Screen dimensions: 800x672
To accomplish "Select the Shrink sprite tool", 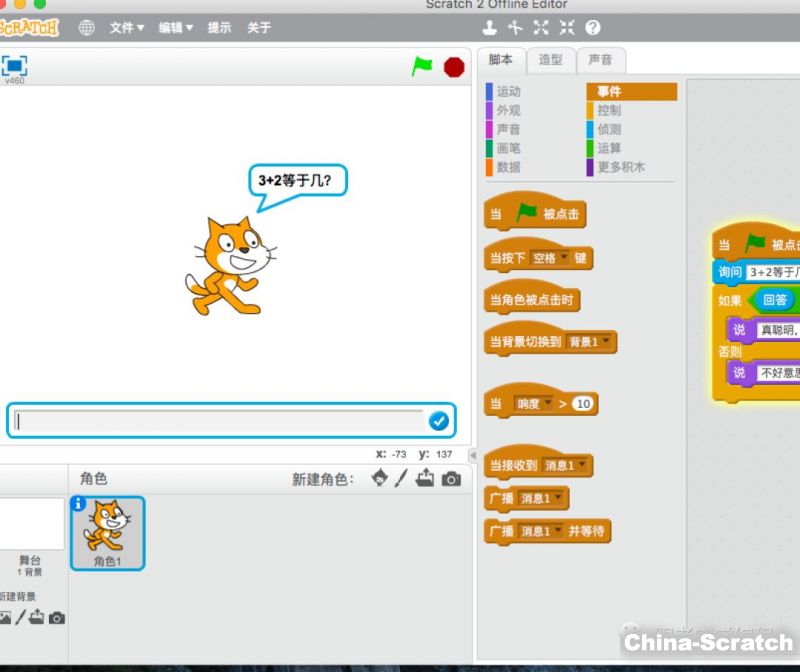I will click(x=567, y=28).
